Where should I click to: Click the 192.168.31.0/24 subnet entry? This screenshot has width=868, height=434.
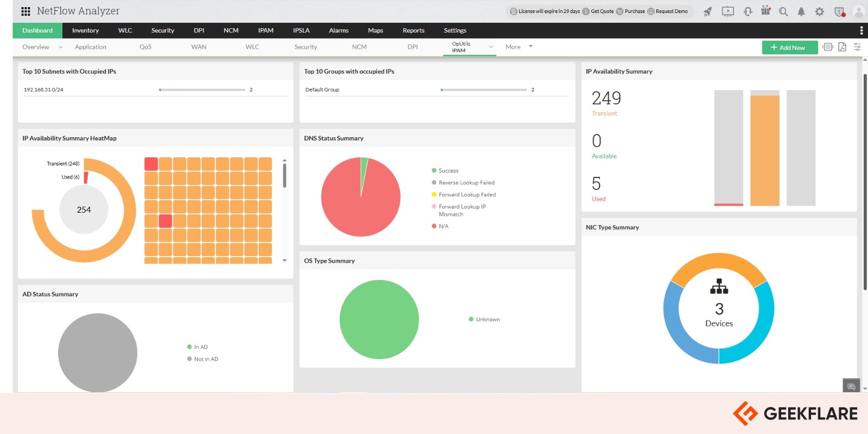43,90
